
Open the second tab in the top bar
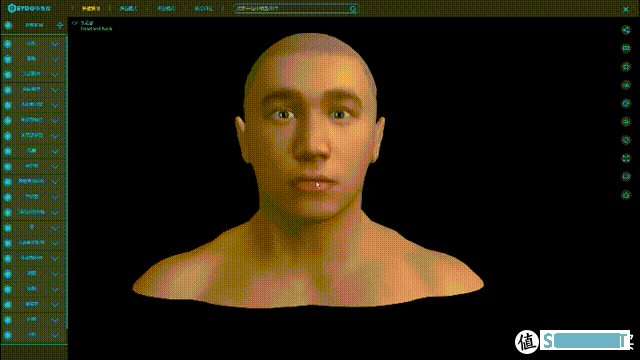pyautogui.click(x=128, y=9)
